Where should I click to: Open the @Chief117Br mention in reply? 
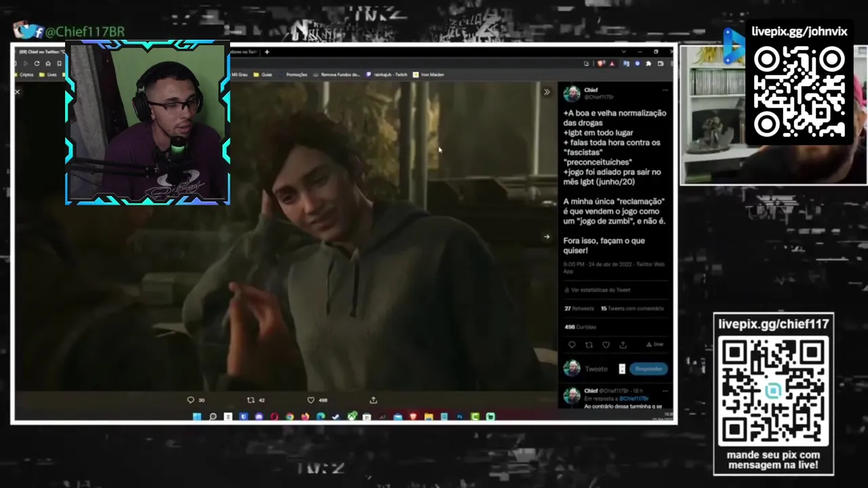tap(635, 399)
